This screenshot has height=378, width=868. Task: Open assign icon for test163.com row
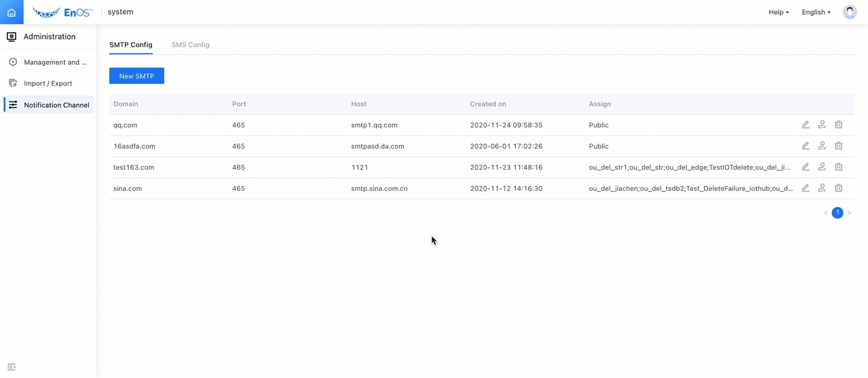tap(822, 167)
